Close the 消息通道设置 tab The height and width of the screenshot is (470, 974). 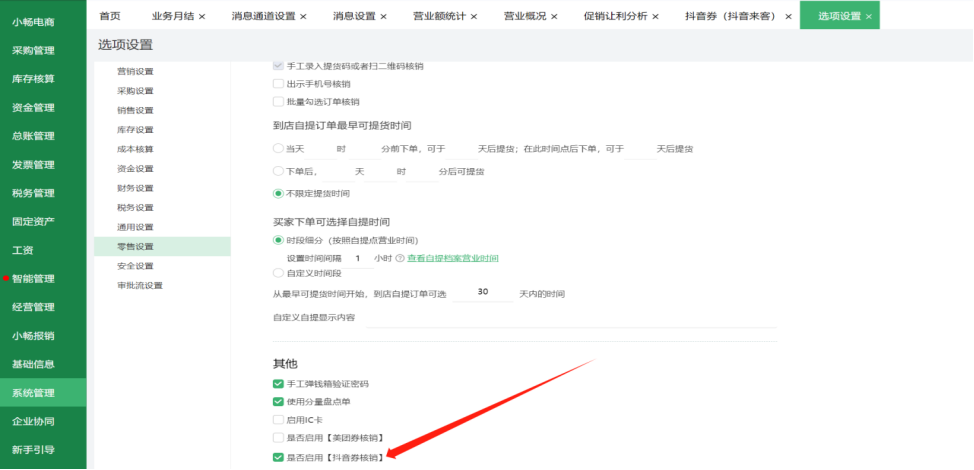tap(303, 17)
